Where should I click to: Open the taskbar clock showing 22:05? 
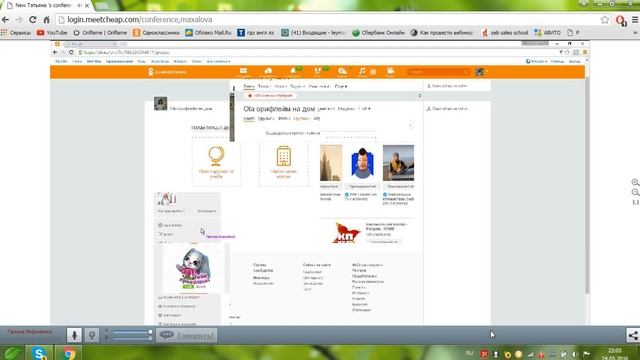(x=615, y=354)
